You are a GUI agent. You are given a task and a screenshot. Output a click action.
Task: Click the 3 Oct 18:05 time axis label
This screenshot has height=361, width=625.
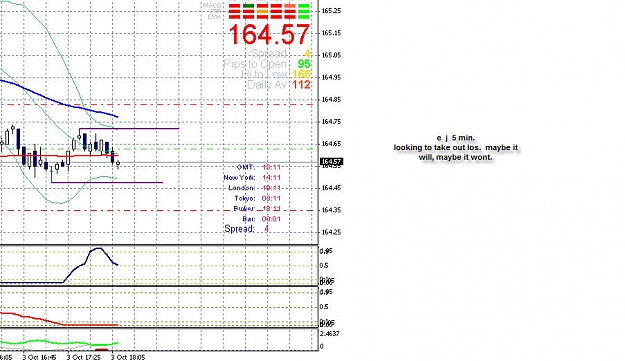coord(128,357)
